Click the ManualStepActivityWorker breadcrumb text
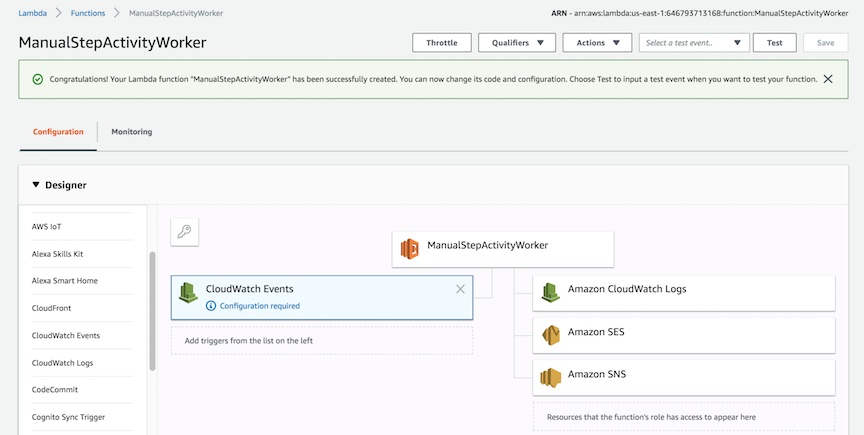Screen dimensions: 864x435 pos(176,13)
